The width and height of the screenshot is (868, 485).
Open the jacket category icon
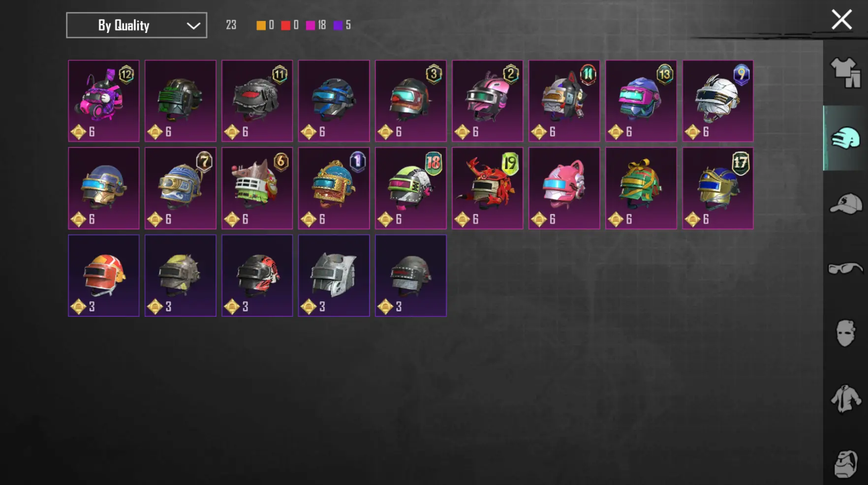tap(845, 398)
